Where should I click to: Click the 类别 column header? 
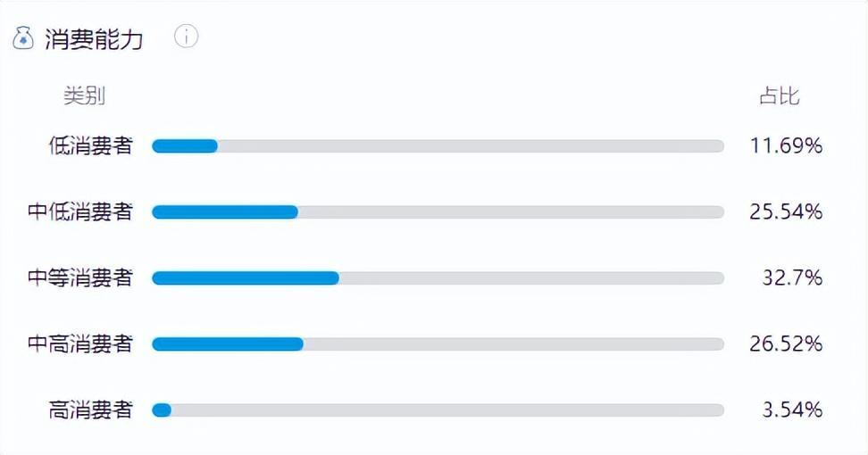[84, 95]
